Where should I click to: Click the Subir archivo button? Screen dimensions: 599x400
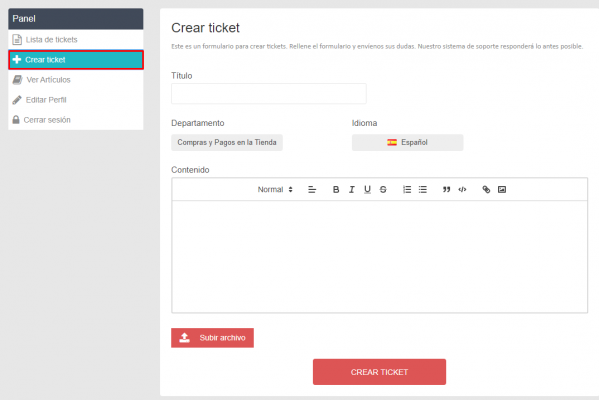(212, 338)
